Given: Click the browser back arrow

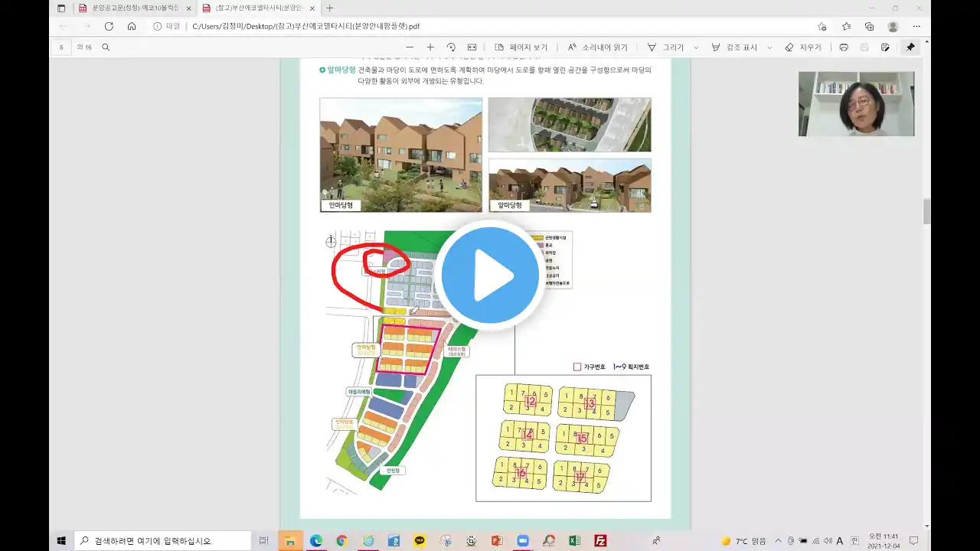Looking at the screenshot, I should pos(63,26).
